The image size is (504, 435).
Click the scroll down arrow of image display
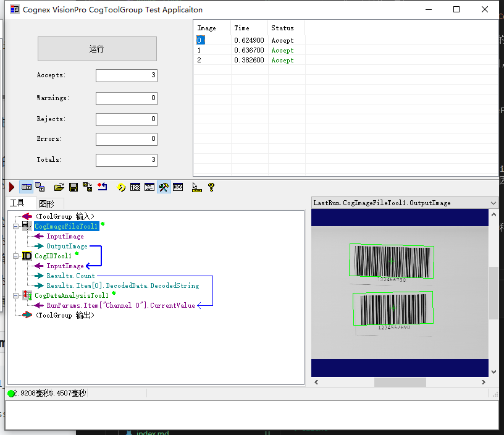point(493,372)
